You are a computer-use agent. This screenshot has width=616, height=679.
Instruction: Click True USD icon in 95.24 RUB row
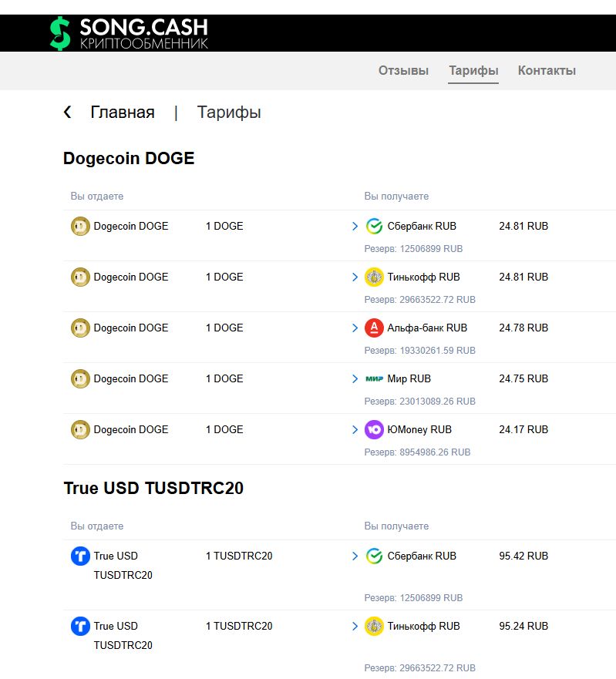click(x=80, y=626)
